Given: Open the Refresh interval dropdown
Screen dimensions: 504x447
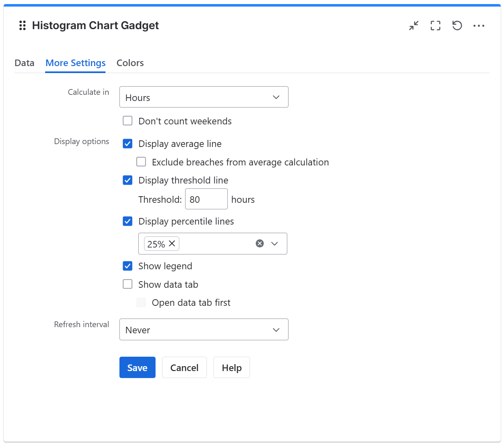Looking at the screenshot, I should click(204, 329).
